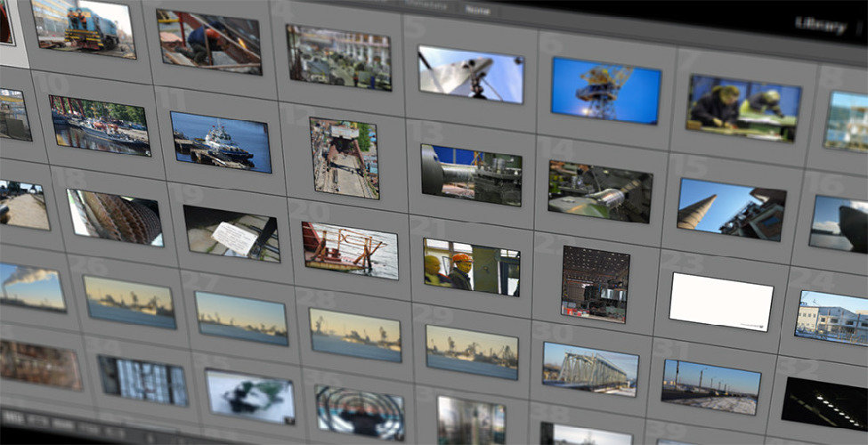The image size is (868, 445).
Task: Pick the photo of two workers in yellow helmets
Action: (x=742, y=108)
